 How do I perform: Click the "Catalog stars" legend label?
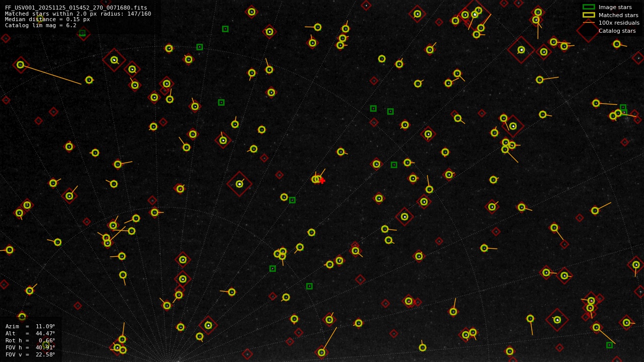(617, 31)
